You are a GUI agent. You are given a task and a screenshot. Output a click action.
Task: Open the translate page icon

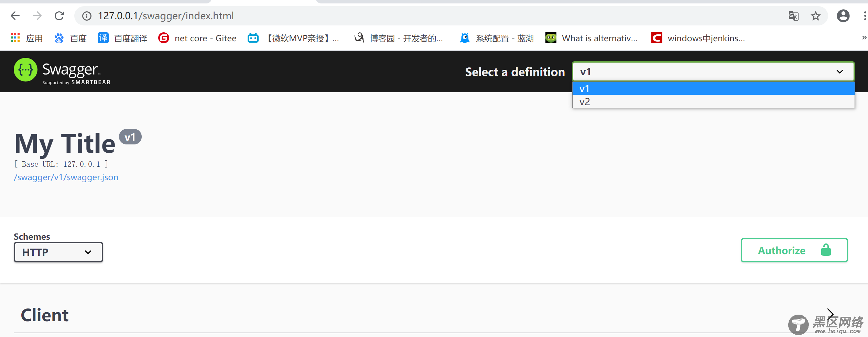[794, 16]
